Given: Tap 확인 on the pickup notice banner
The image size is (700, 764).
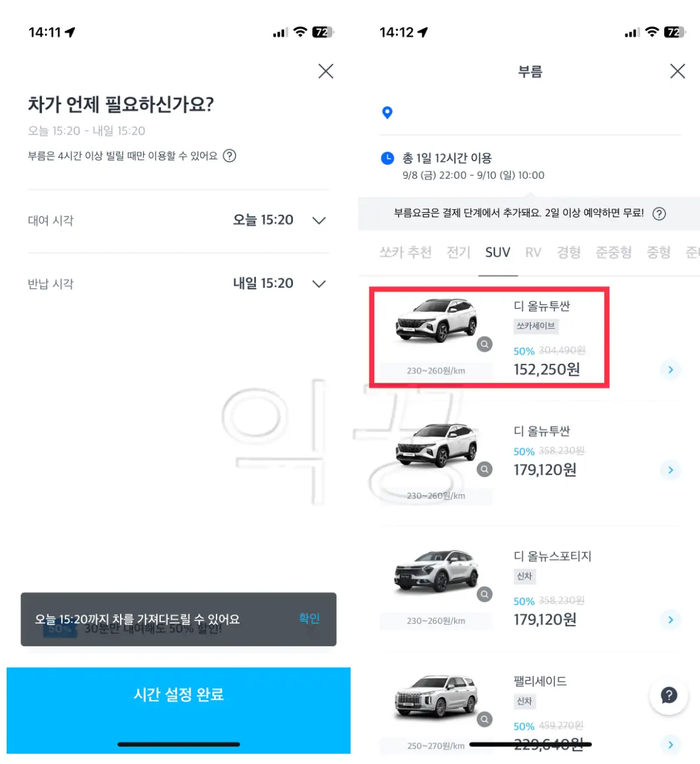Looking at the screenshot, I should 308,618.
